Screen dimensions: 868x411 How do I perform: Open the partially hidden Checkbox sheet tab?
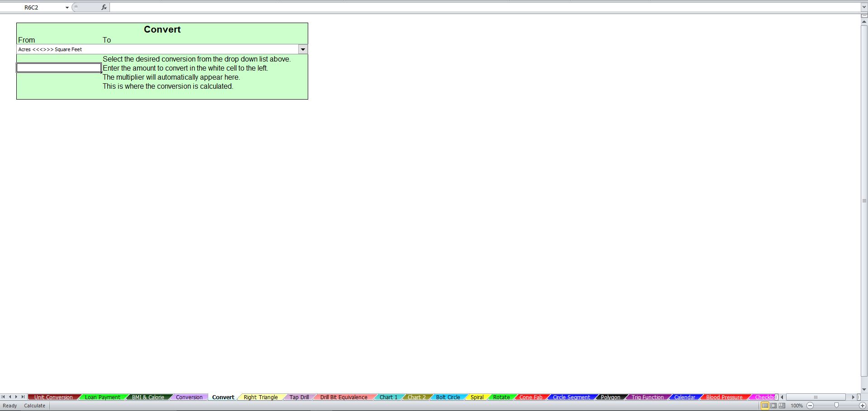(x=764, y=397)
